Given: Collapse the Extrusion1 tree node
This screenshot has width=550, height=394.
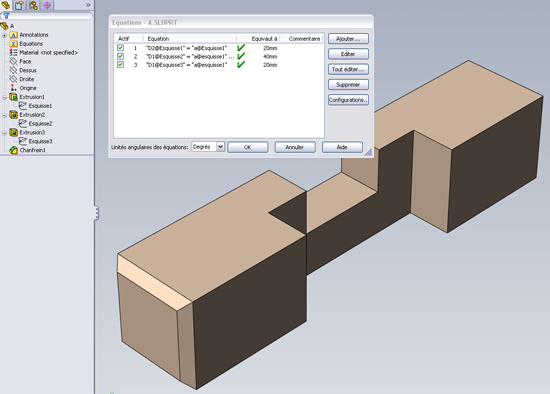Looking at the screenshot, I should [x=4, y=97].
